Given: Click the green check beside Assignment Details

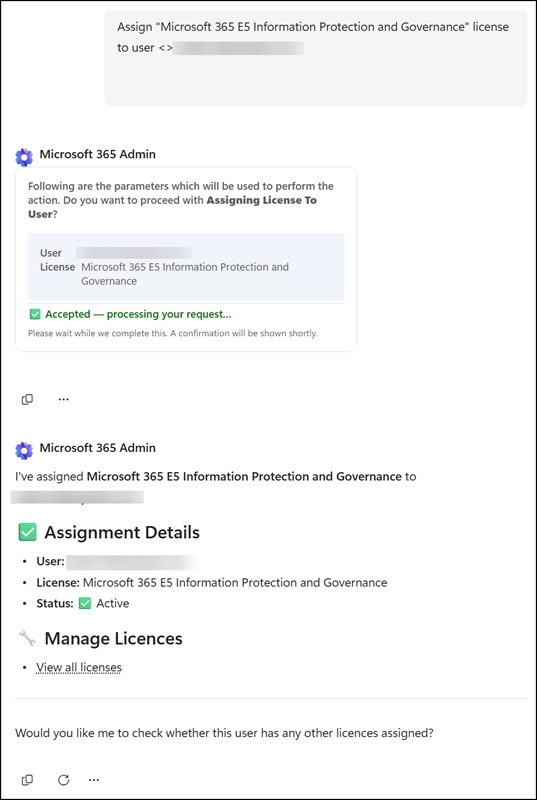Looking at the screenshot, I should pyautogui.click(x=27, y=533).
